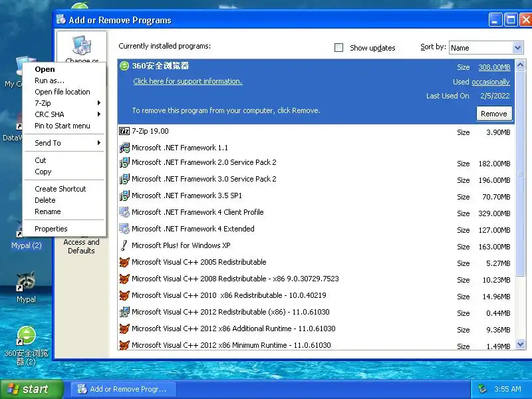Click the Change or Remove Programs sidebar icon
This screenshot has width=532, height=399.
(x=82, y=45)
